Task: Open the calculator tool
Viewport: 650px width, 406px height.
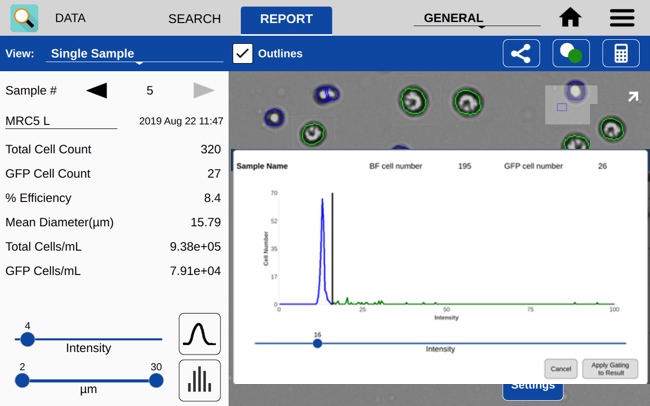Action: click(621, 54)
